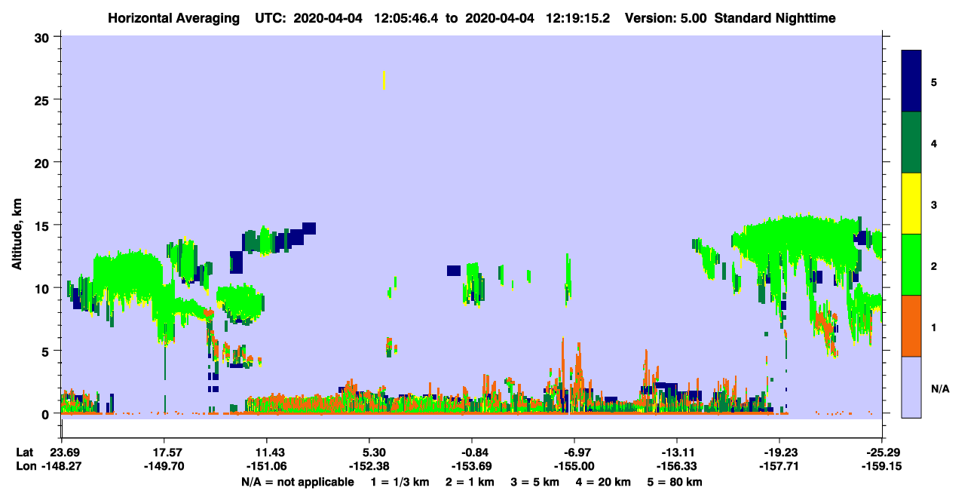Click the dark blue block near 11 km at latitude -0.84

453,271
